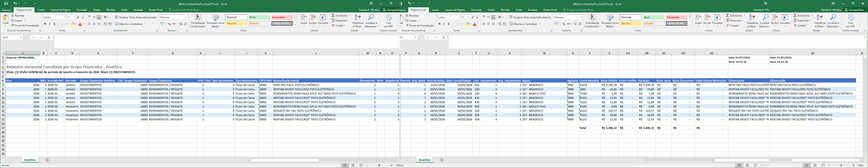Click Pincel de Formatação in left window
868x168 pixels.
tap(25, 26)
